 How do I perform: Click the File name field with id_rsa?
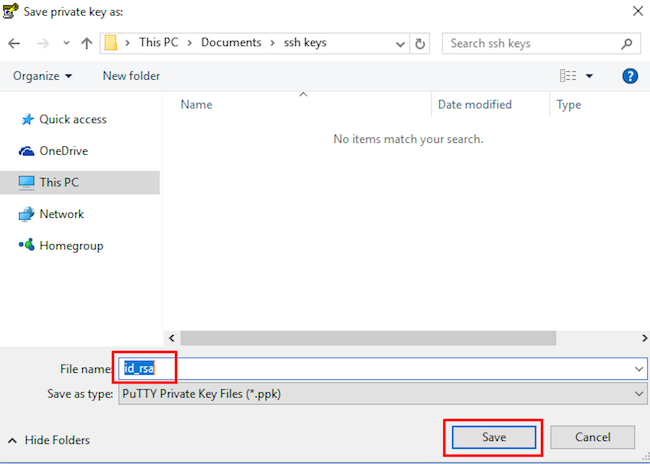(382, 369)
